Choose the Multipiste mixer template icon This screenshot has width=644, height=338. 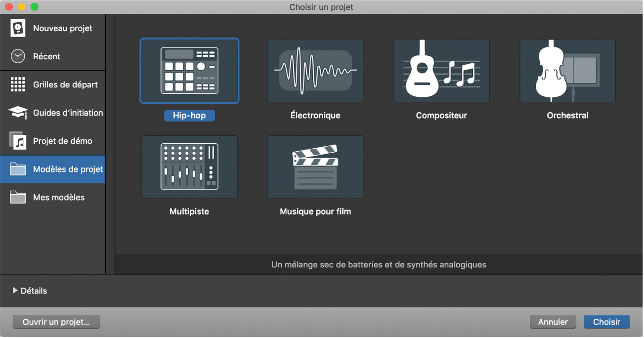189,167
